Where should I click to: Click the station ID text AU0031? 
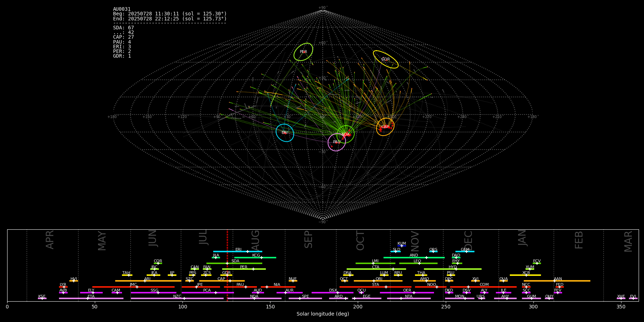coord(122,9)
